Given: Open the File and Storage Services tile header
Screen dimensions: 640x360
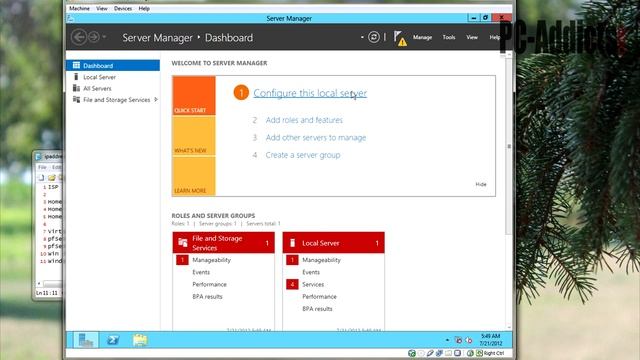Looking at the screenshot, I should pyautogui.click(x=224, y=243).
